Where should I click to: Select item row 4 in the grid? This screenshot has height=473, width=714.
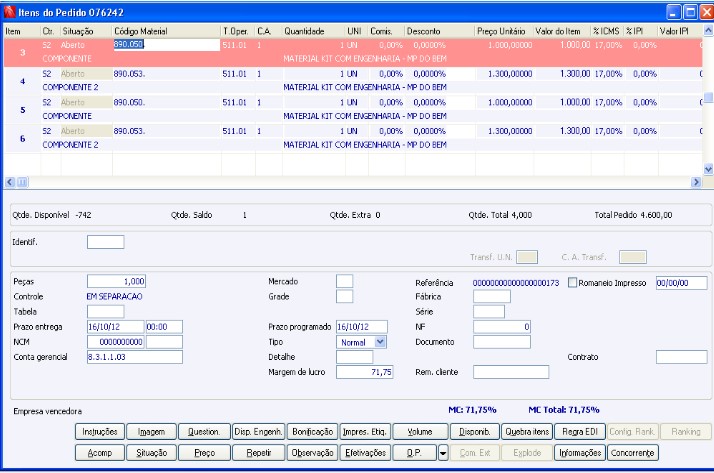coord(22,80)
